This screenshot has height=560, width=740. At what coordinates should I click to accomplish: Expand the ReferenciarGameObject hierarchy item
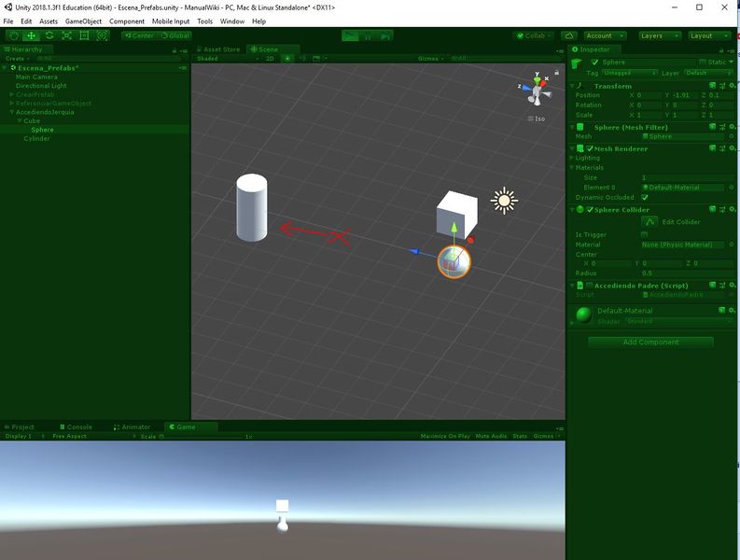(12, 104)
